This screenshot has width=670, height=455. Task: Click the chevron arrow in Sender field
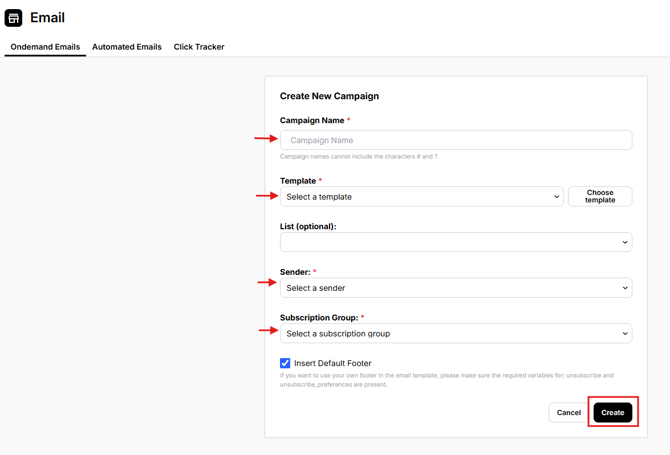[625, 288]
